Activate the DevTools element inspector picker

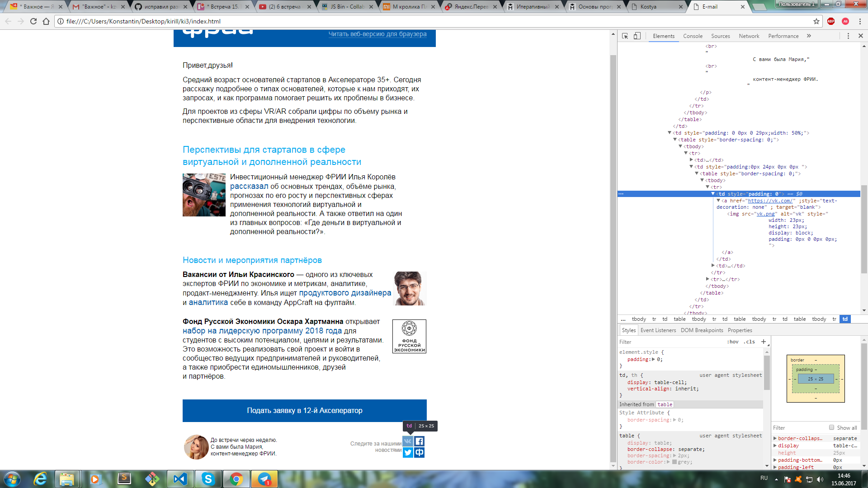pyautogui.click(x=625, y=36)
